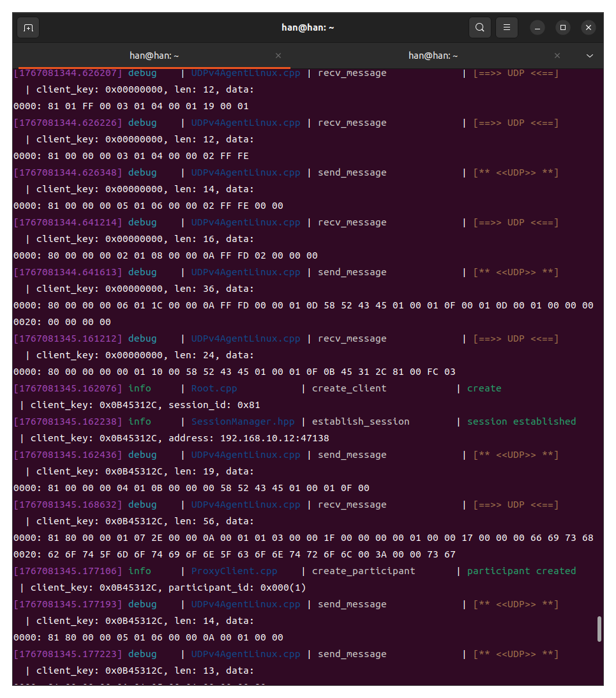Image resolution: width=616 pixels, height=698 pixels.
Task: Open the terminal search tool
Action: 480,27
